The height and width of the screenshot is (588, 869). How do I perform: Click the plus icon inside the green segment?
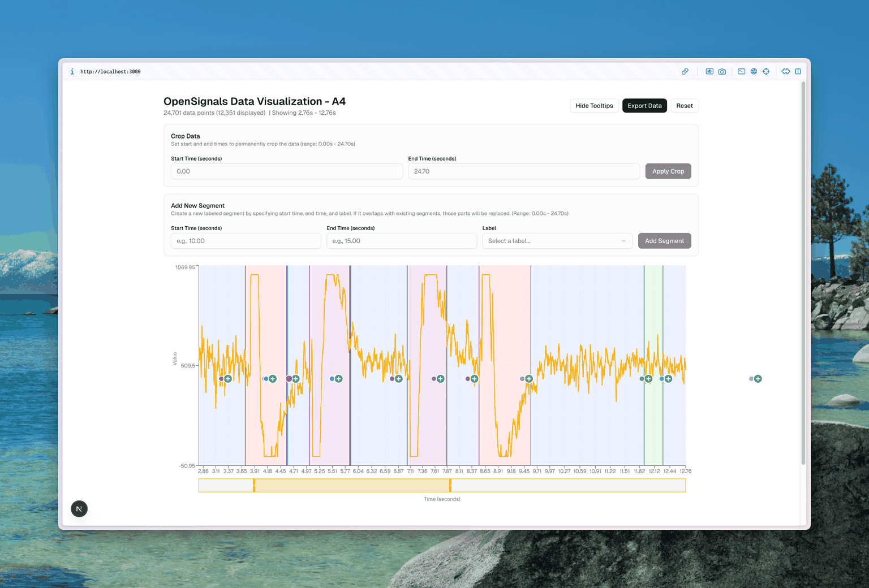point(649,379)
